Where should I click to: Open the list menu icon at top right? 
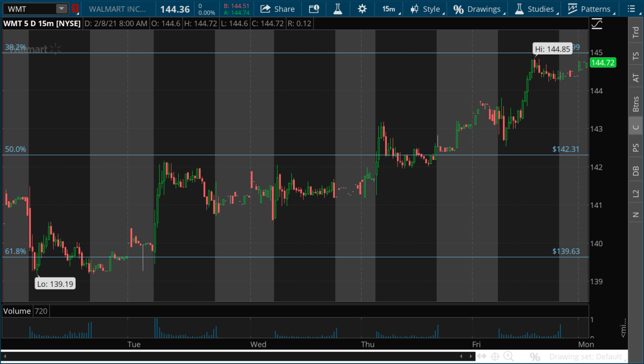(x=631, y=9)
